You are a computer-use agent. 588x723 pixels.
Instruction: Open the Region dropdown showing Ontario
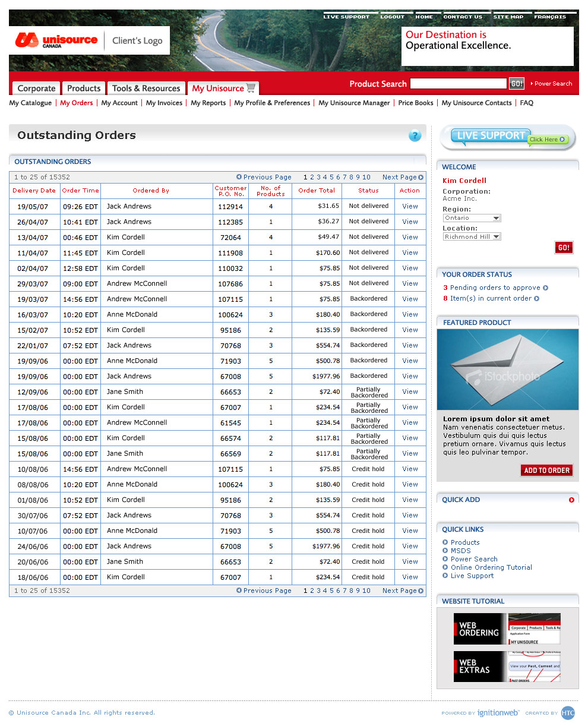click(x=472, y=218)
